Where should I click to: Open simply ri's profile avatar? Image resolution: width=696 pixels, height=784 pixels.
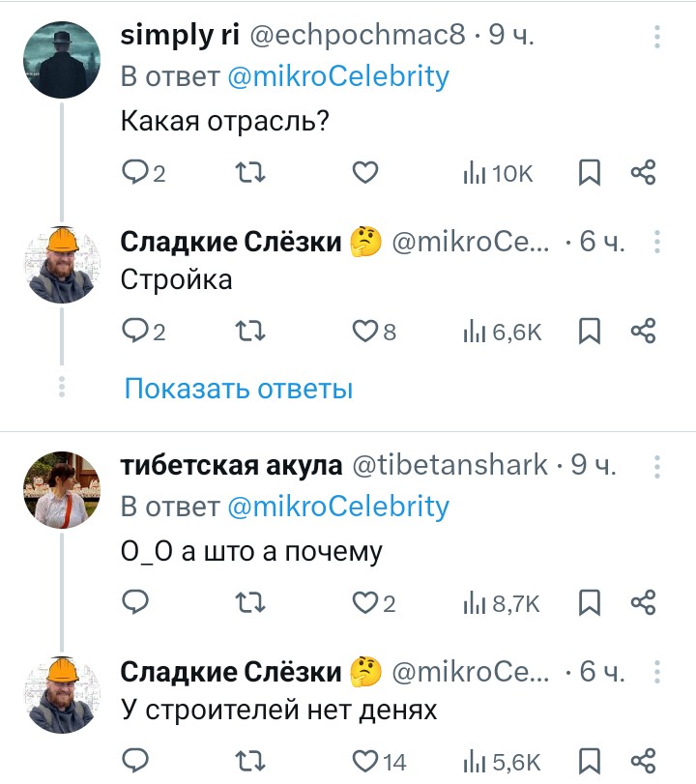62,59
